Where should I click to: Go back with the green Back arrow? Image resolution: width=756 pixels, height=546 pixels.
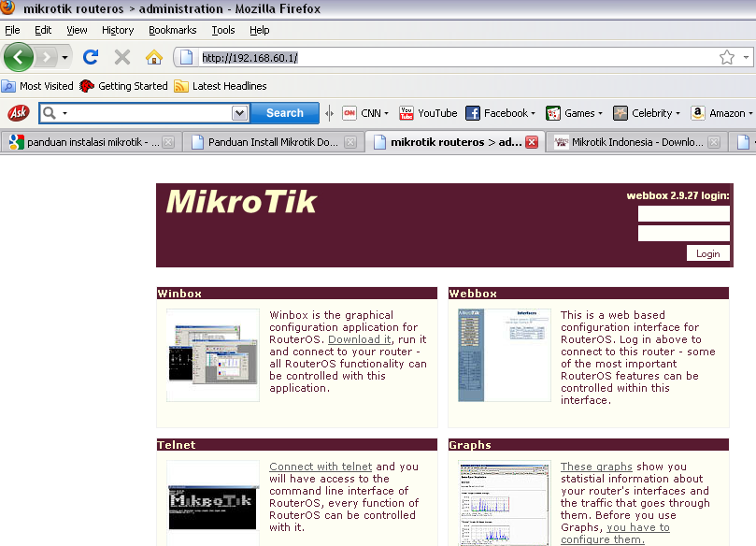point(19,57)
